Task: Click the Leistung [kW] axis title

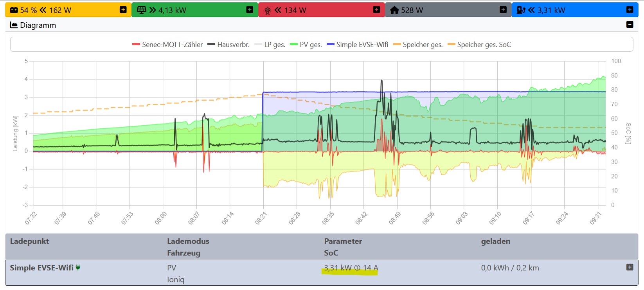Action: (x=15, y=133)
